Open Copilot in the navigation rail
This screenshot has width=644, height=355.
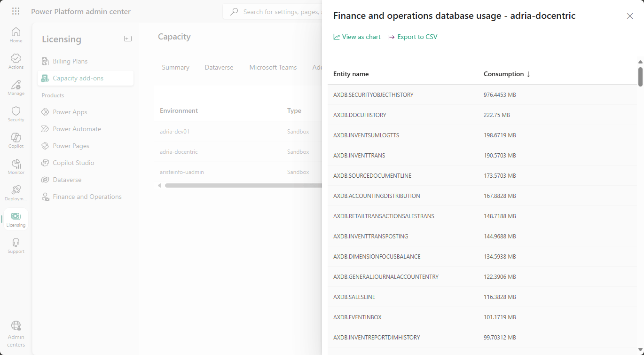click(x=16, y=140)
